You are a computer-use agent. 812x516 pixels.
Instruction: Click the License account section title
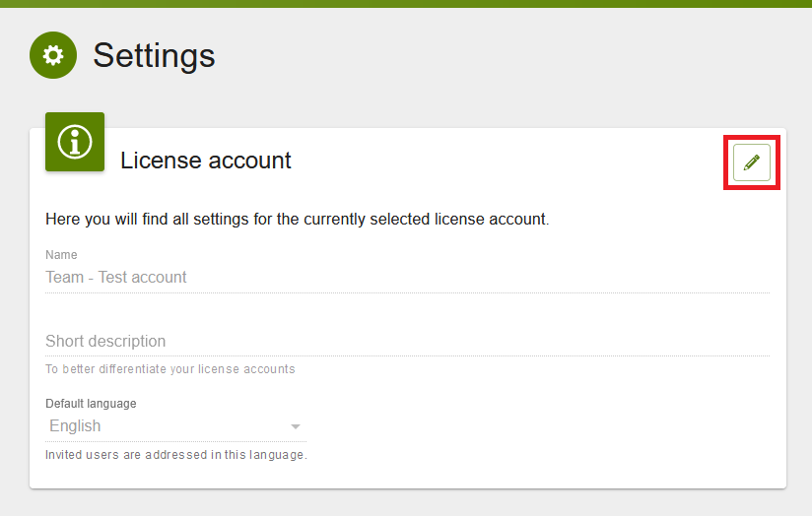[206, 161]
